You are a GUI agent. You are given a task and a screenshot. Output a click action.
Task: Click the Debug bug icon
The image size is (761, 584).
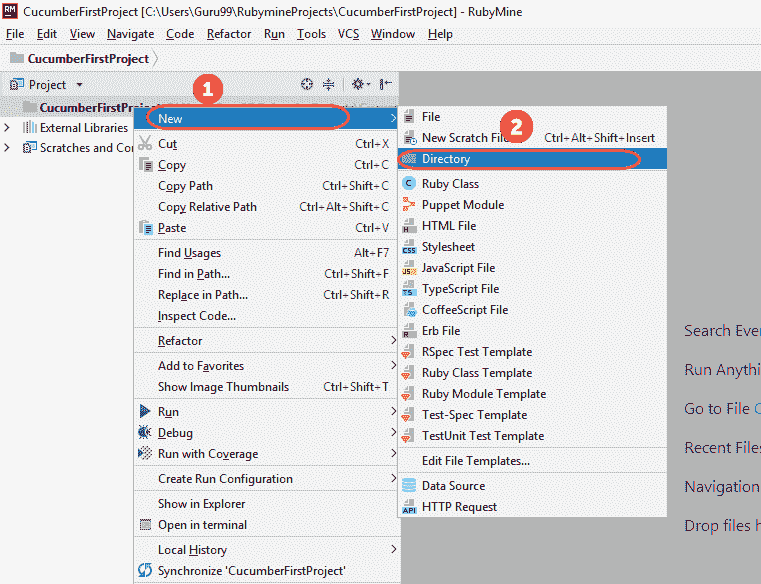(x=145, y=432)
